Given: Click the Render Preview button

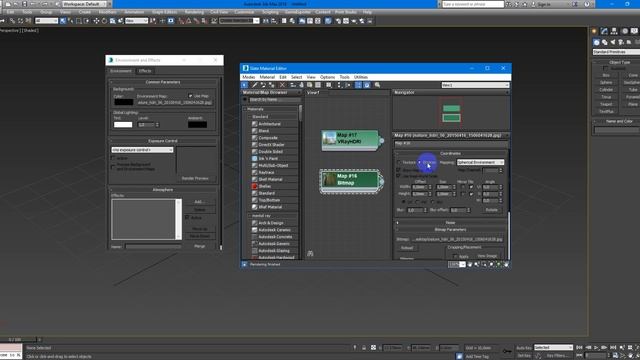Looking at the screenshot, I should (x=195, y=178).
